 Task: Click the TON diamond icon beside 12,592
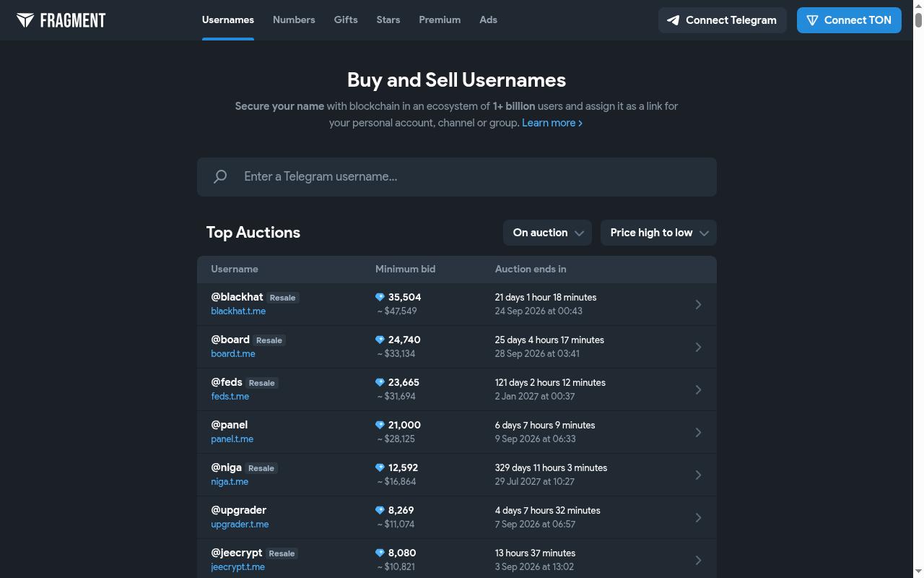coord(380,467)
